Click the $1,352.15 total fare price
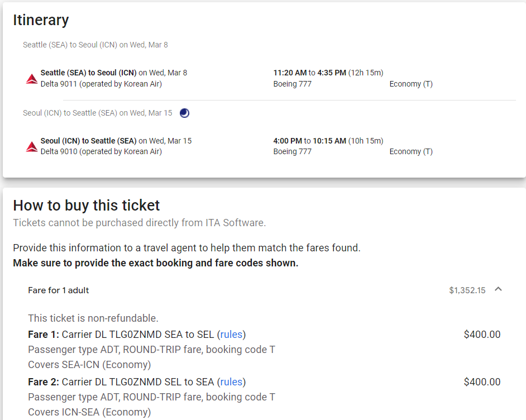This screenshot has width=526, height=420. pyautogui.click(x=467, y=290)
